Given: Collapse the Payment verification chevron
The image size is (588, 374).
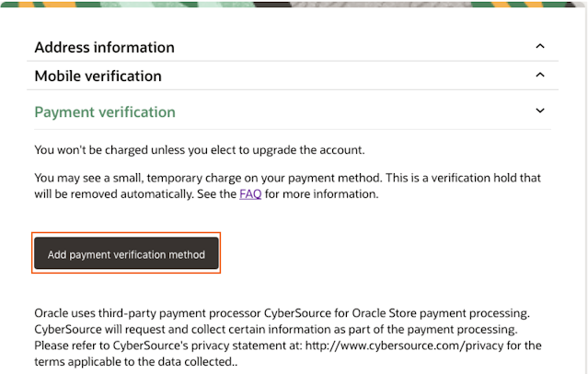Looking at the screenshot, I should pyautogui.click(x=540, y=111).
